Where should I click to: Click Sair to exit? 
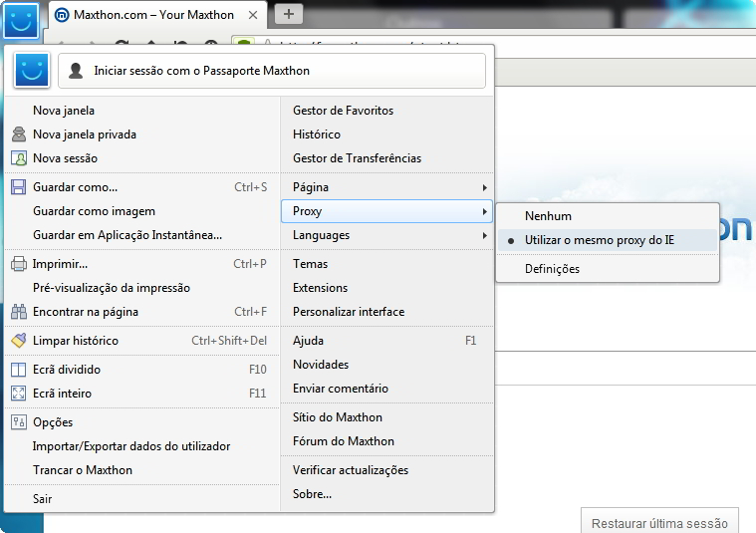(x=142, y=499)
